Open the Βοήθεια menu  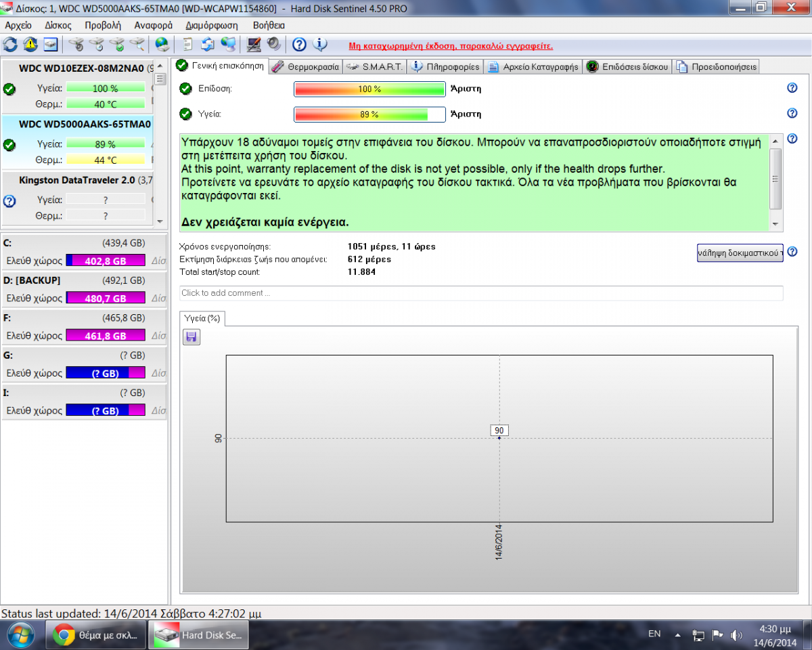[269, 25]
